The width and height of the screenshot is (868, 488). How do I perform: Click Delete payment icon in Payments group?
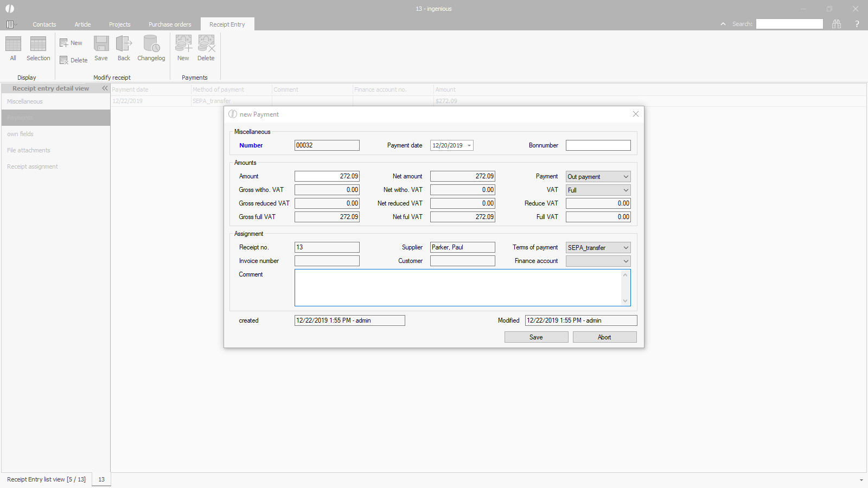click(206, 44)
